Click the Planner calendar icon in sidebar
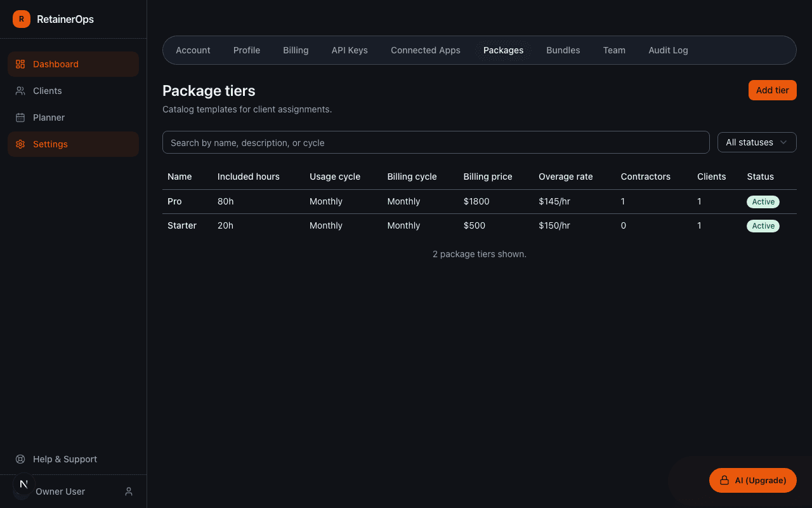Viewport: 812px width, 508px height. 20,117
